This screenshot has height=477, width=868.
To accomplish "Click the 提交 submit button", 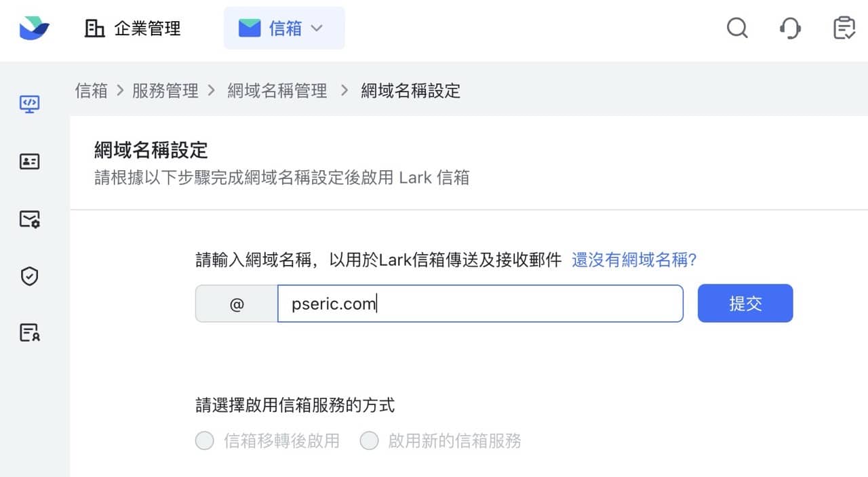I will pyautogui.click(x=745, y=304).
